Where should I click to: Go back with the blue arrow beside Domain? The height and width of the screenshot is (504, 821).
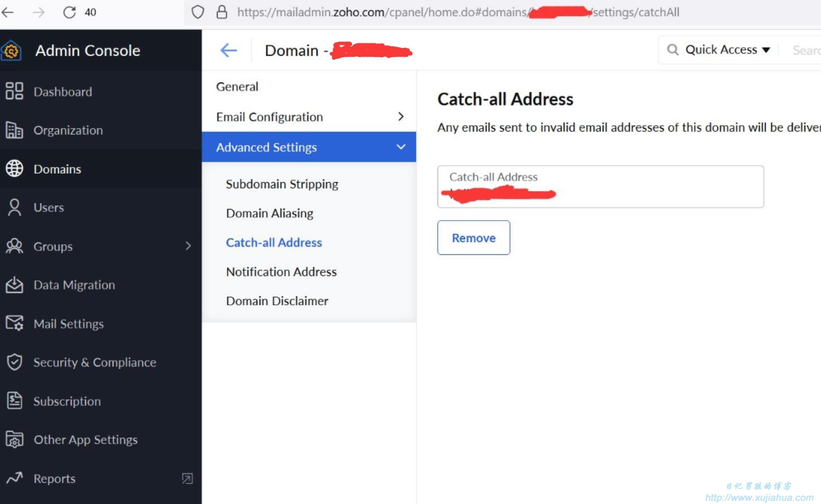click(x=229, y=50)
